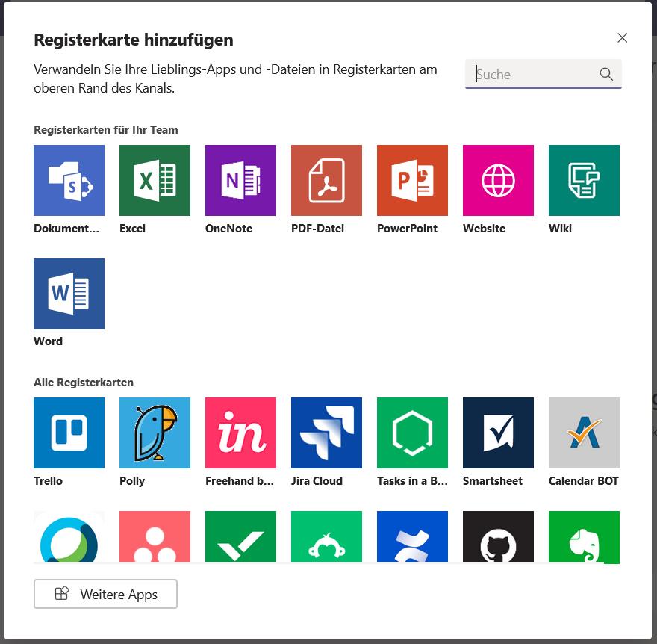Click the Trello label text
Viewport: 657px width, 644px height.
[x=49, y=481]
